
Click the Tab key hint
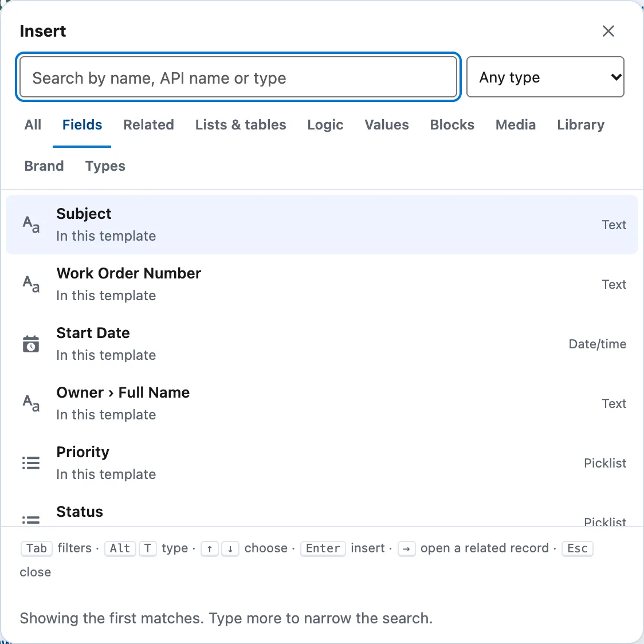(37, 548)
